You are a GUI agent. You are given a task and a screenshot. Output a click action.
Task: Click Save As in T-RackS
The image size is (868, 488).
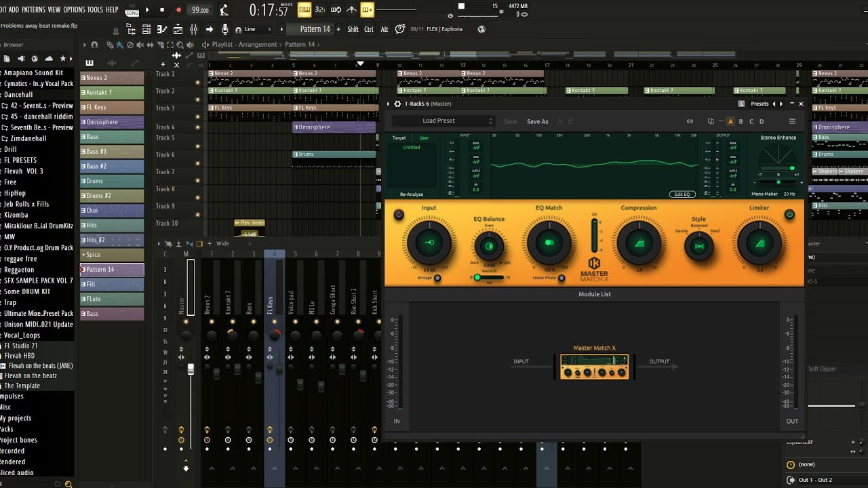click(538, 121)
